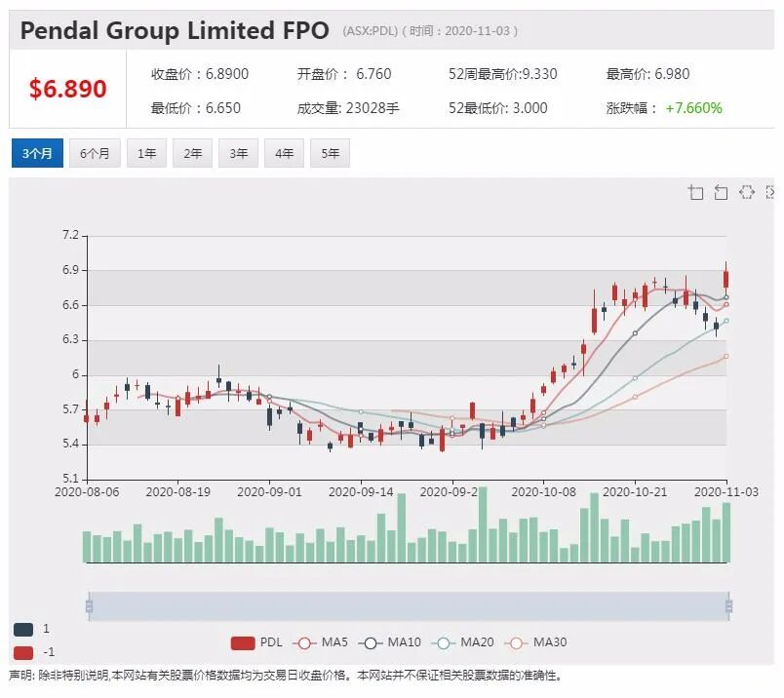Image resolution: width=784 pixels, height=698 pixels.
Task: Click the right handle of data zoom slider
Action: [x=729, y=606]
